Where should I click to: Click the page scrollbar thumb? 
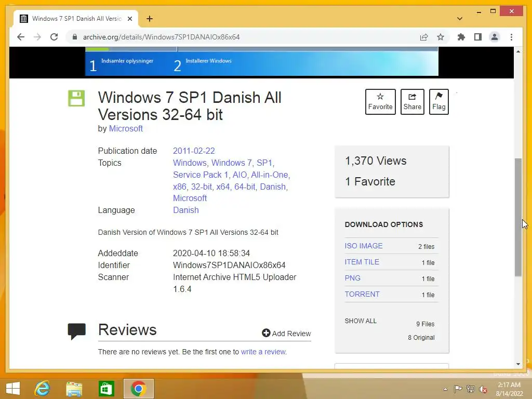click(x=518, y=217)
